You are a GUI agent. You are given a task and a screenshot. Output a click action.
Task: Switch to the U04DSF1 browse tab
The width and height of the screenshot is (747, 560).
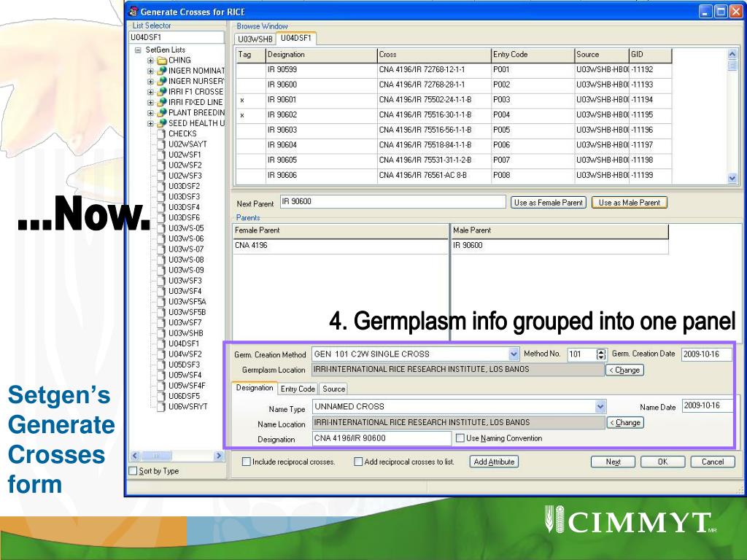[296, 38]
